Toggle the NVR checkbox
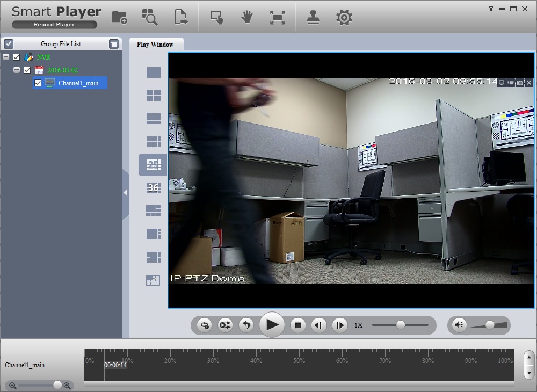 (x=16, y=57)
